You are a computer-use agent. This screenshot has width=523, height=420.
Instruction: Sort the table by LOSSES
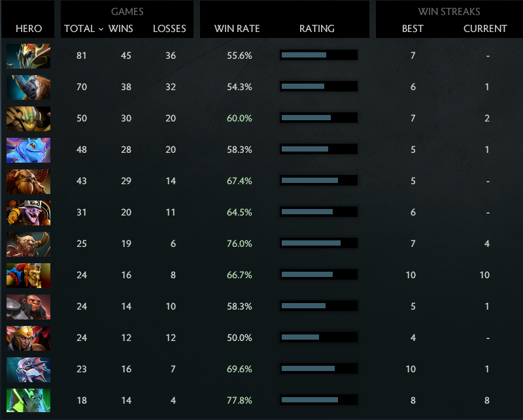[169, 28]
